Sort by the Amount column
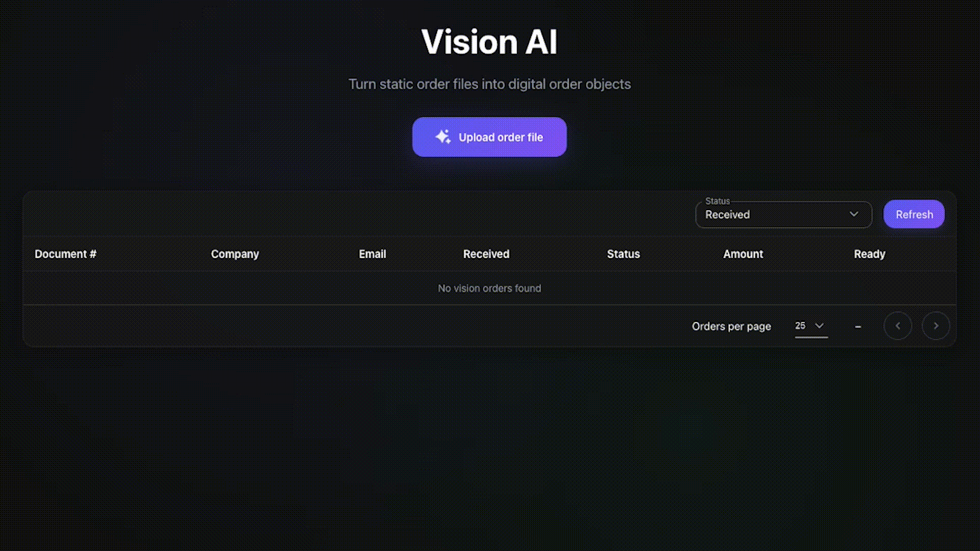The width and height of the screenshot is (980, 551). tap(743, 254)
